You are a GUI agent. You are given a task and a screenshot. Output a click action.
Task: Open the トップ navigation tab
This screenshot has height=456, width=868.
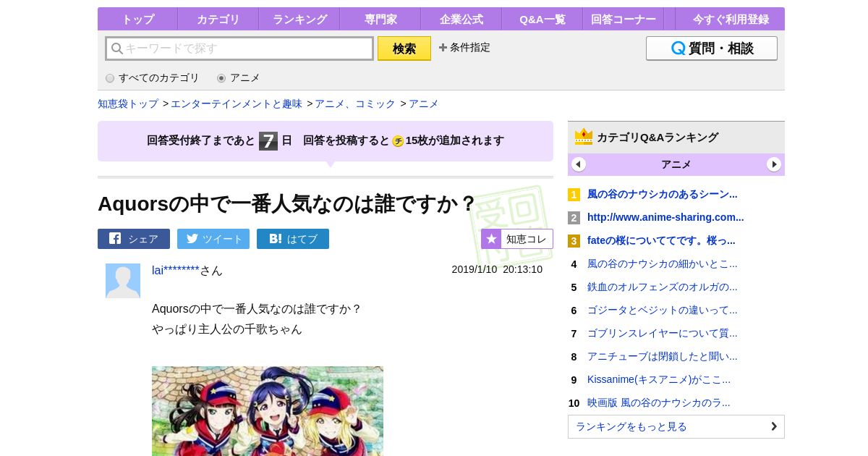137,19
